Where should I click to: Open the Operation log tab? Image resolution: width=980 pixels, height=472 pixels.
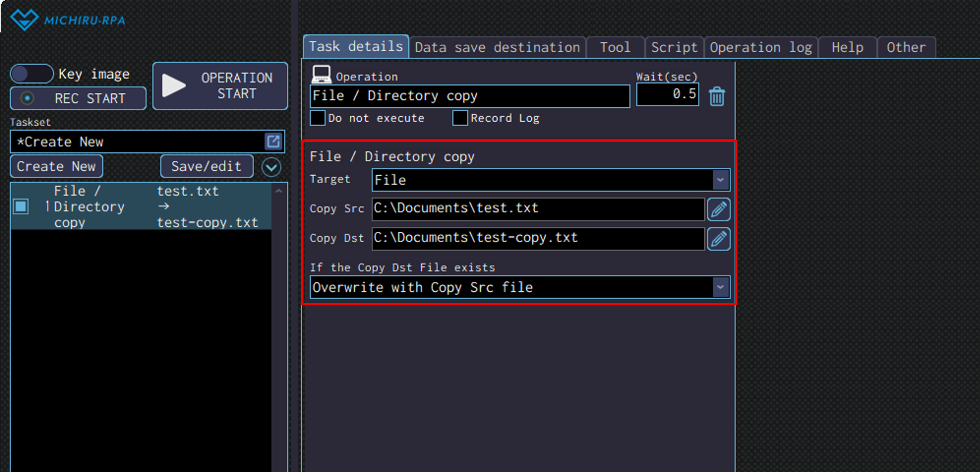(760, 48)
